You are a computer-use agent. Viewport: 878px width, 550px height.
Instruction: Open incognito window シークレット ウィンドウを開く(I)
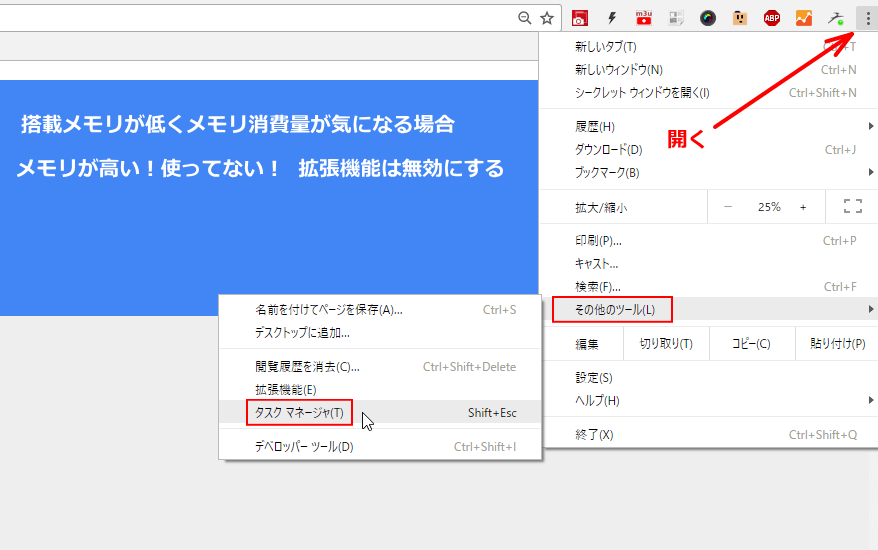point(708,92)
